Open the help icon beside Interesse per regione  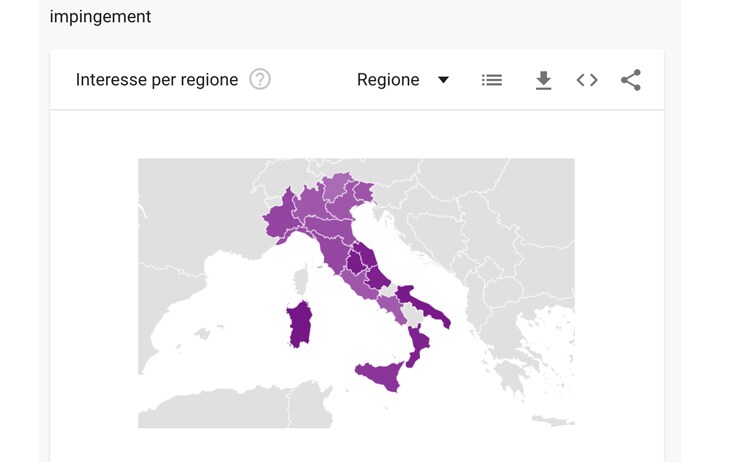tap(260, 79)
